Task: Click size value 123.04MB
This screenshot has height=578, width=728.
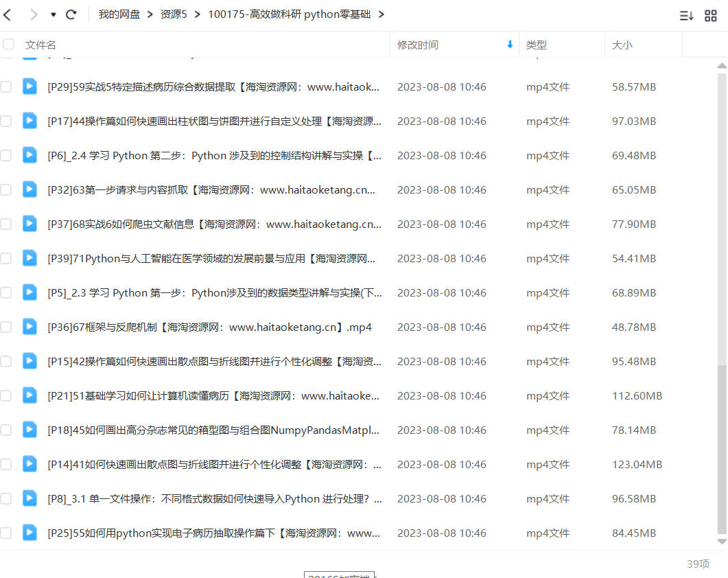Action: click(637, 465)
